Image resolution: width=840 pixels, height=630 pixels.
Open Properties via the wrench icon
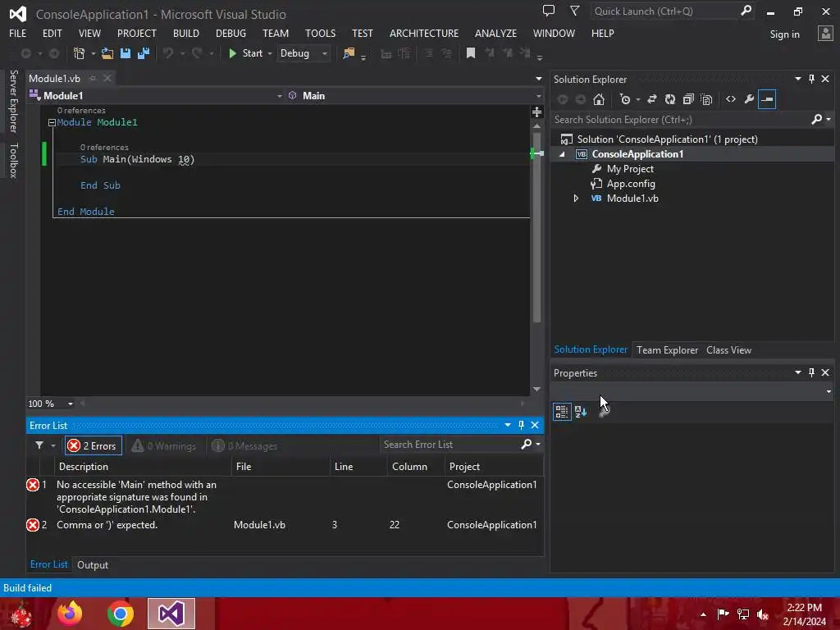tap(749, 99)
